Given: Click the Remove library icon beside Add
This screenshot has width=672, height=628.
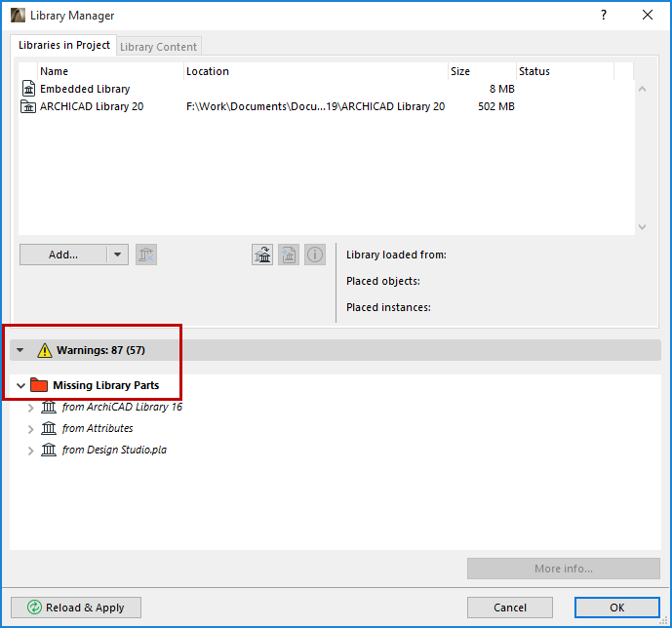Looking at the screenshot, I should [x=146, y=255].
